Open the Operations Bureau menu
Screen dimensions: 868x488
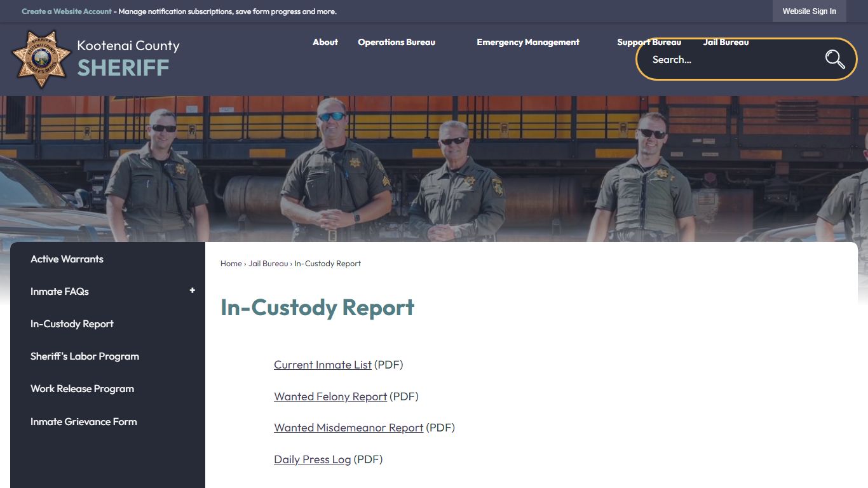coord(396,42)
